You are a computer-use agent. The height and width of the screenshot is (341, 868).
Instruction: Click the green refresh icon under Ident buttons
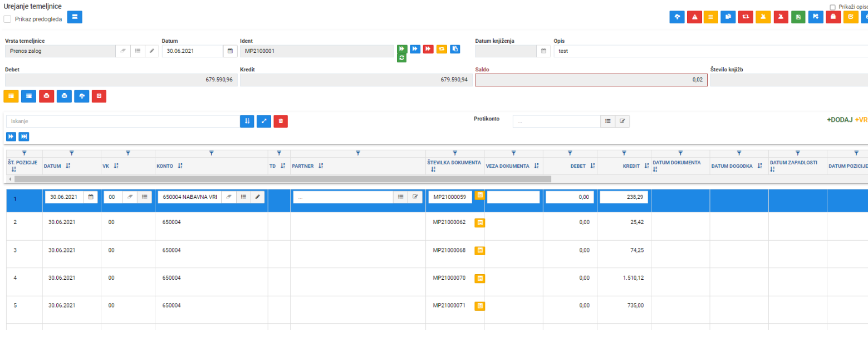pyautogui.click(x=401, y=58)
